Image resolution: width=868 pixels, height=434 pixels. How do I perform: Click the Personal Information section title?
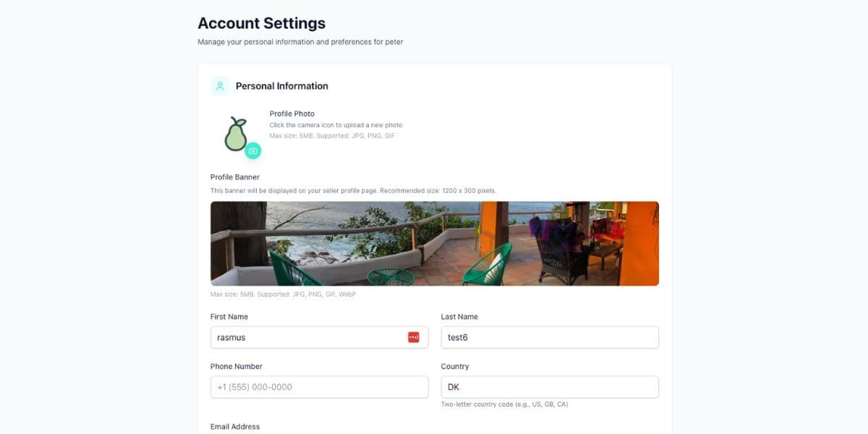281,86
